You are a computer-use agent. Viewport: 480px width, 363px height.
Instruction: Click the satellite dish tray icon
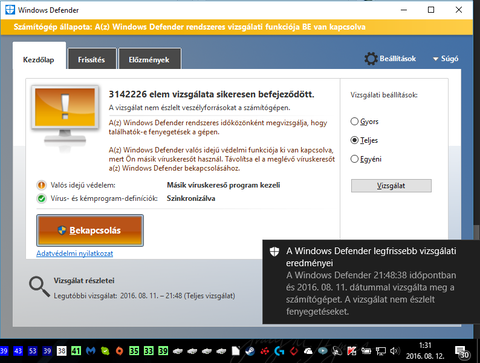(337, 351)
